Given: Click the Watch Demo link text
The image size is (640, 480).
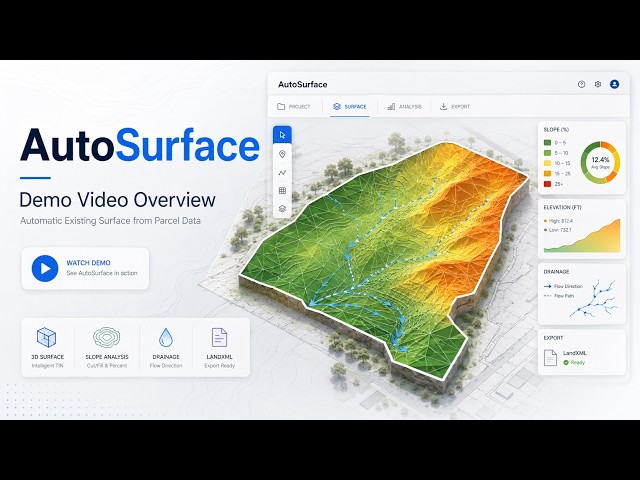Looking at the screenshot, I should 89,263.
